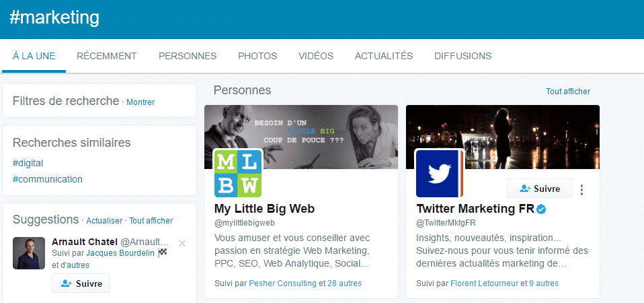Open more options dots on Twitter Marketing FR card
The height and width of the screenshot is (303, 644).
(x=581, y=189)
